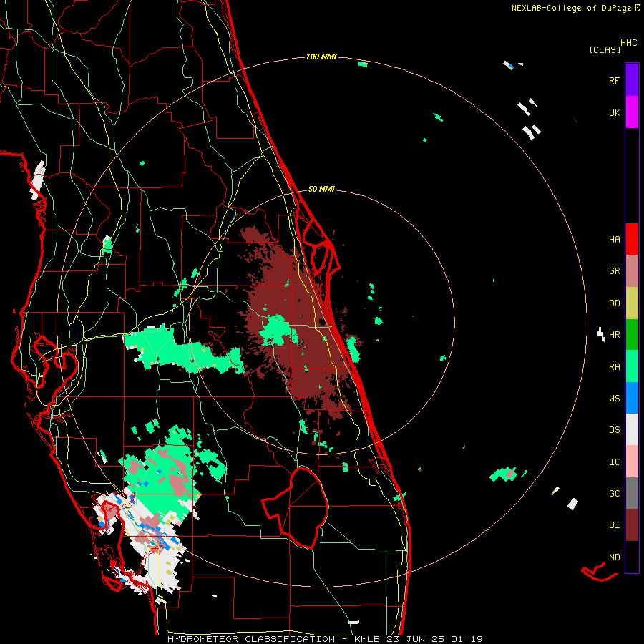Click the Lake Okeechobee red outline
This screenshot has width=644, height=644.
click(296, 507)
